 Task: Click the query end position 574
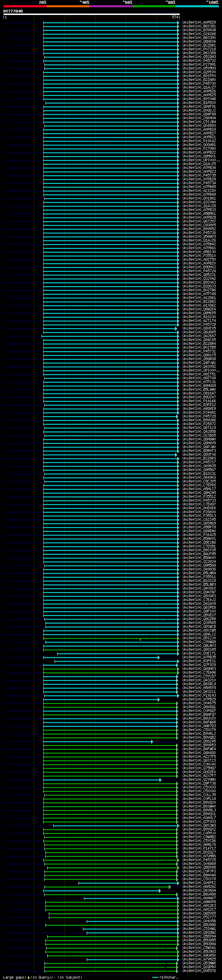tap(175, 17)
